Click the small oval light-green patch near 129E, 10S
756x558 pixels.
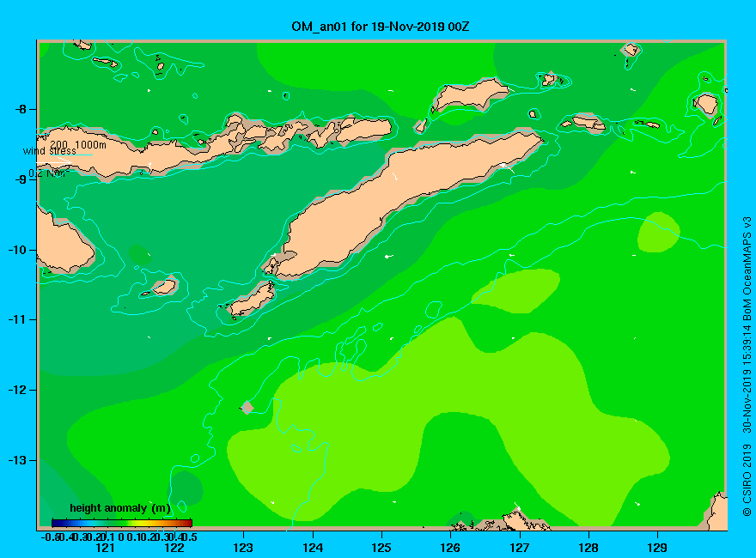tap(659, 233)
